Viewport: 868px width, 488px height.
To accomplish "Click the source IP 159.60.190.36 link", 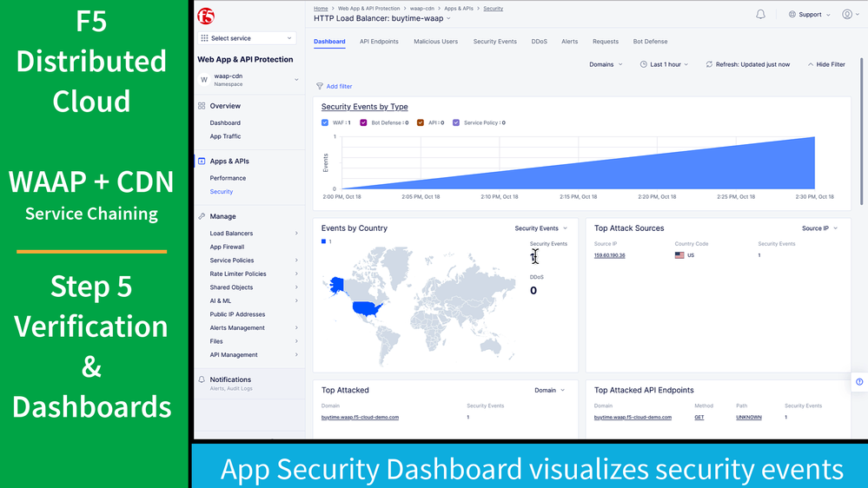I will [x=609, y=255].
